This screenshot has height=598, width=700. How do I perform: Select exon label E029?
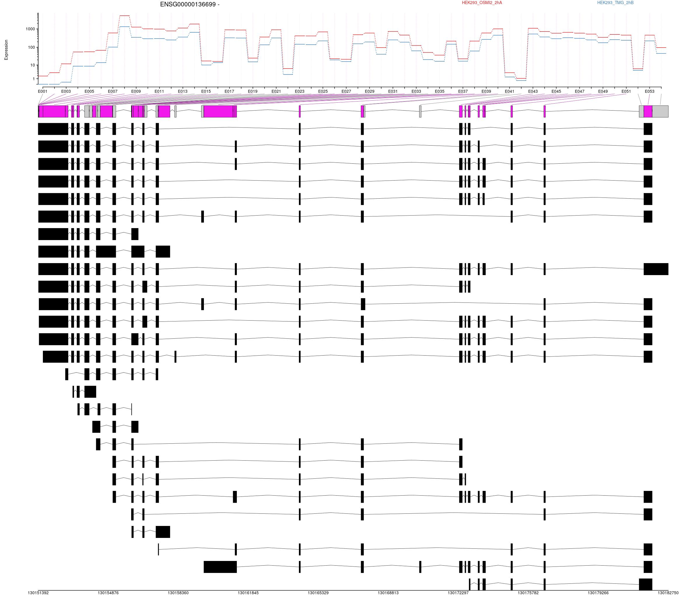[369, 91]
